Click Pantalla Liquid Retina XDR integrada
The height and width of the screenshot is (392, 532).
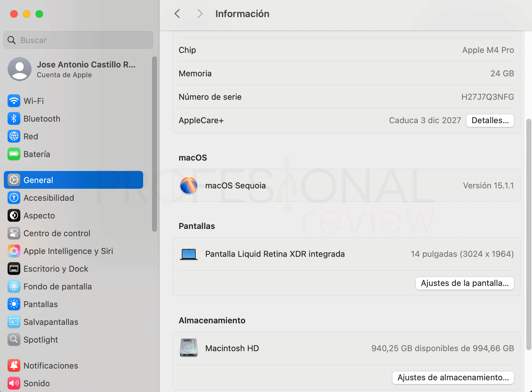coord(275,254)
